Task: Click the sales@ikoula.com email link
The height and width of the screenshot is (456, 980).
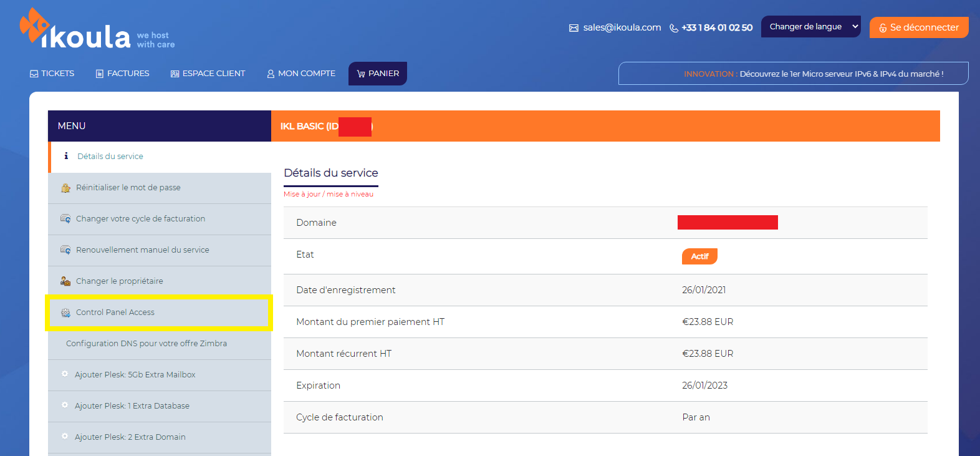Action: tap(622, 27)
